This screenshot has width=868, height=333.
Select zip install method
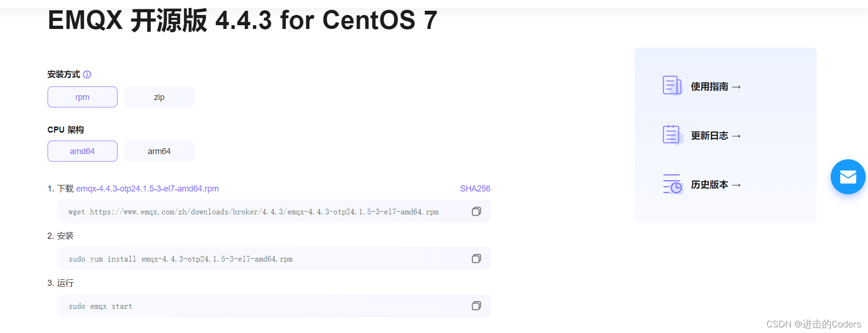pos(160,97)
